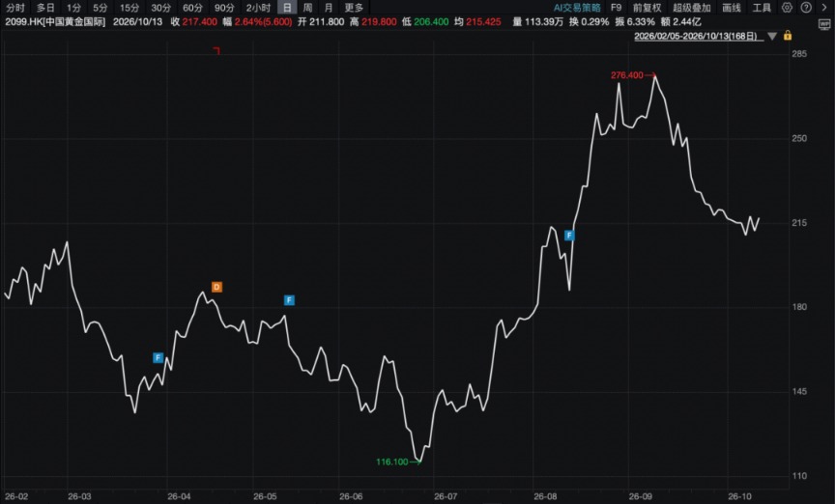This screenshot has width=835, height=504.
Task: Open 超级叠加 super overlay
Action: click(692, 8)
